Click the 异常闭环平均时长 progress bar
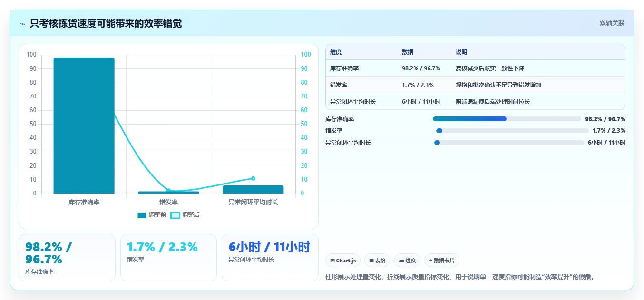 point(509,143)
